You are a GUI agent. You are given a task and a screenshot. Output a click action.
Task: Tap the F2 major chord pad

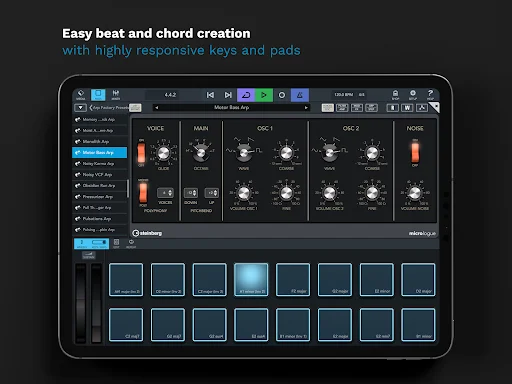[x=293, y=279]
